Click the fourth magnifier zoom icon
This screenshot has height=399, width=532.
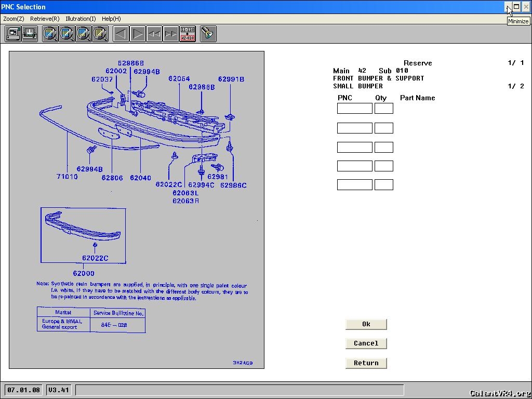click(100, 34)
